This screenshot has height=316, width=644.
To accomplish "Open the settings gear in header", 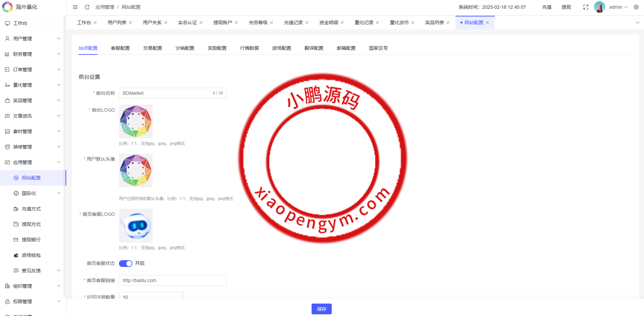I will (636, 7).
